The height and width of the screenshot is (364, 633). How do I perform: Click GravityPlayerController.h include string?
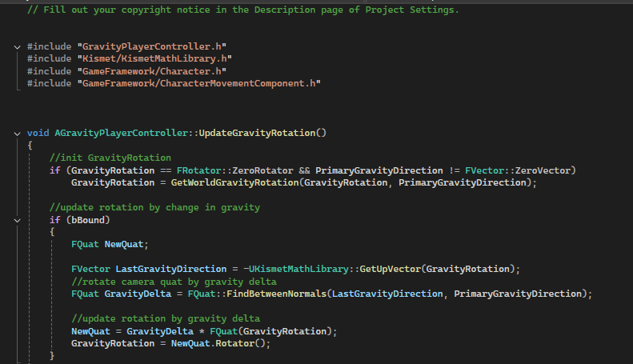(152, 46)
